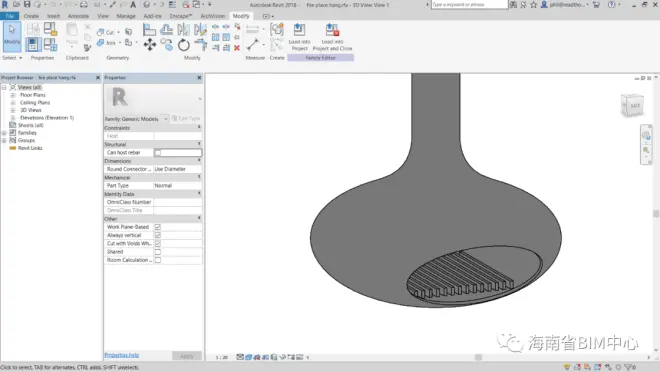Screen dimensions: 660x372
Task: Switch to the Annotate ribbon tab
Action: click(78, 16)
